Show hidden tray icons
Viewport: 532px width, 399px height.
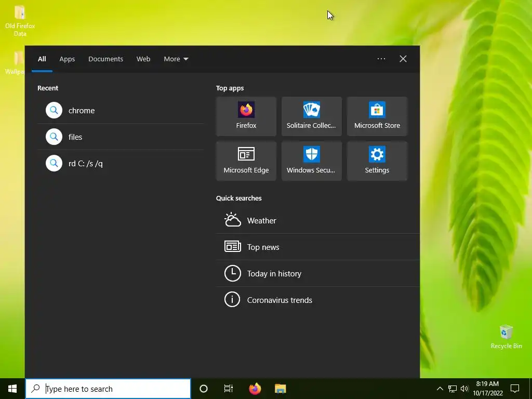[440, 389]
